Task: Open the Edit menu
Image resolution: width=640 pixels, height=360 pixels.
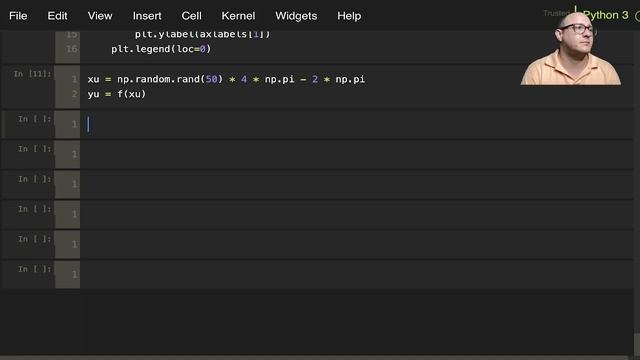Action: (x=57, y=16)
